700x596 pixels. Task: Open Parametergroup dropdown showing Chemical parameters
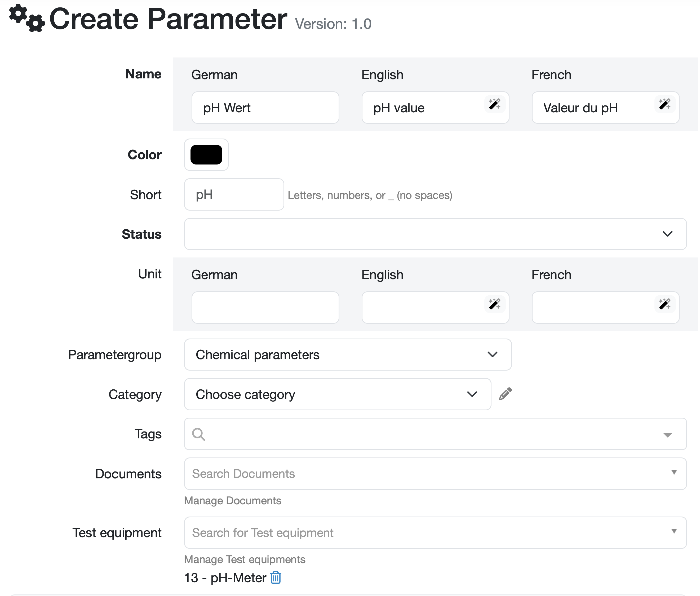click(348, 355)
